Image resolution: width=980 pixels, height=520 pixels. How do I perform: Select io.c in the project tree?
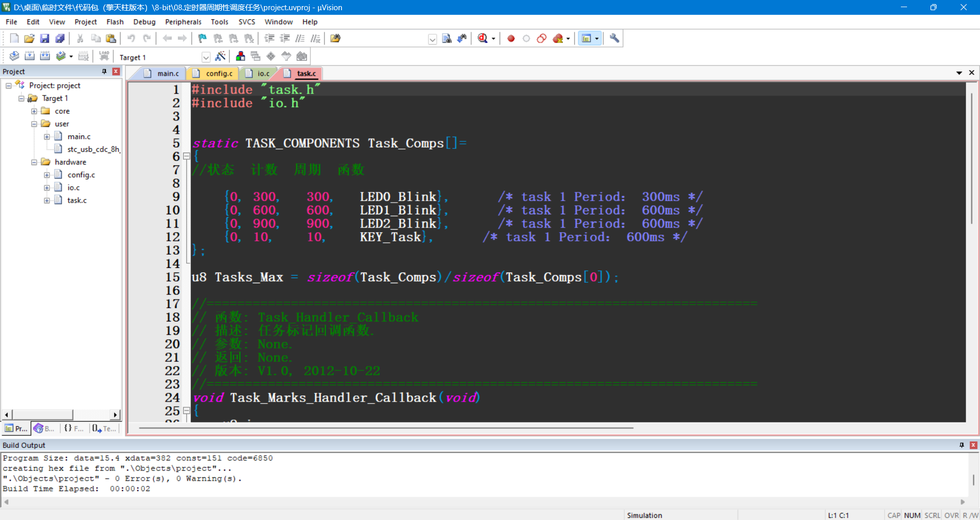(73, 188)
